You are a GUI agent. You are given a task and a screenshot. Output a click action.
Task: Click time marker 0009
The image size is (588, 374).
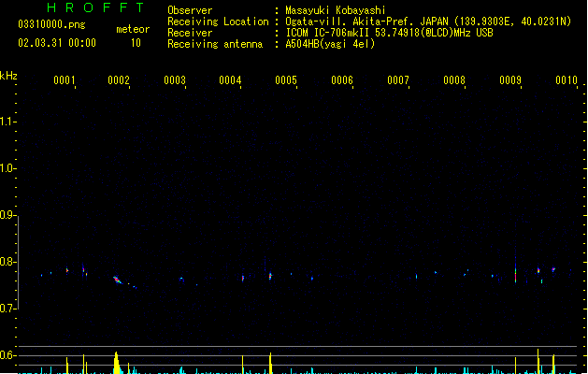[510, 79]
